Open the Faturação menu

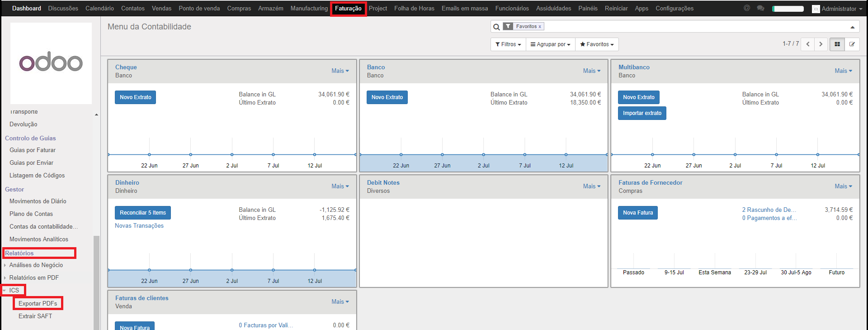(x=348, y=8)
